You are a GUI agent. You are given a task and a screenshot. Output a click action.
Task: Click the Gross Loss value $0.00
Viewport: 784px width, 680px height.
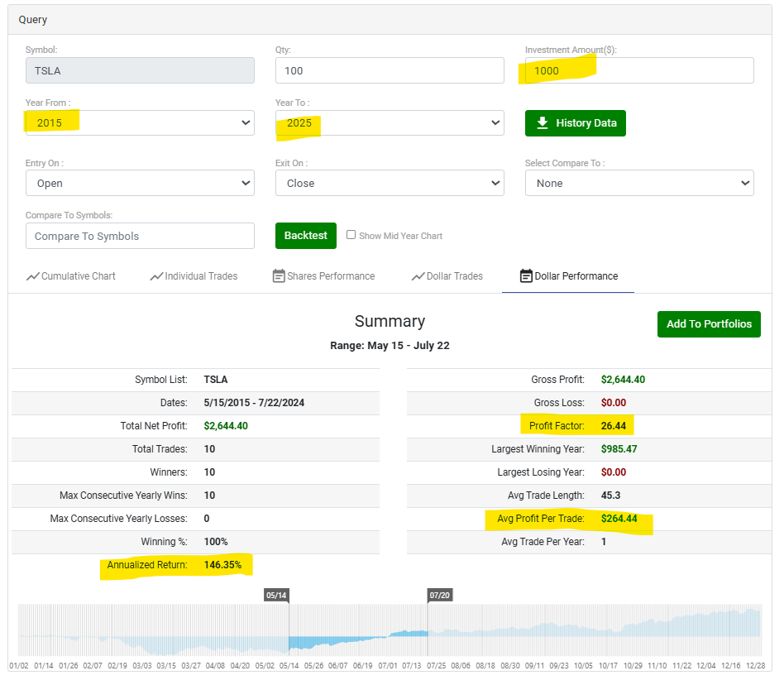[613, 403]
